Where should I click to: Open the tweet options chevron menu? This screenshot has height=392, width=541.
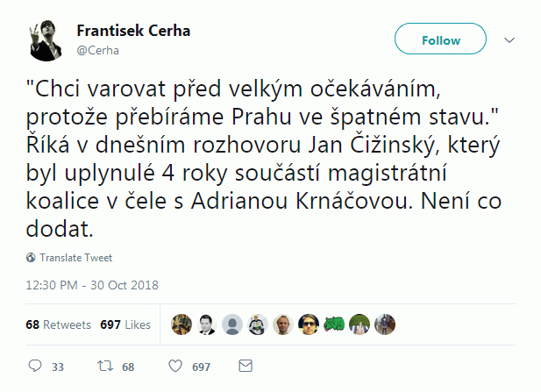point(509,40)
